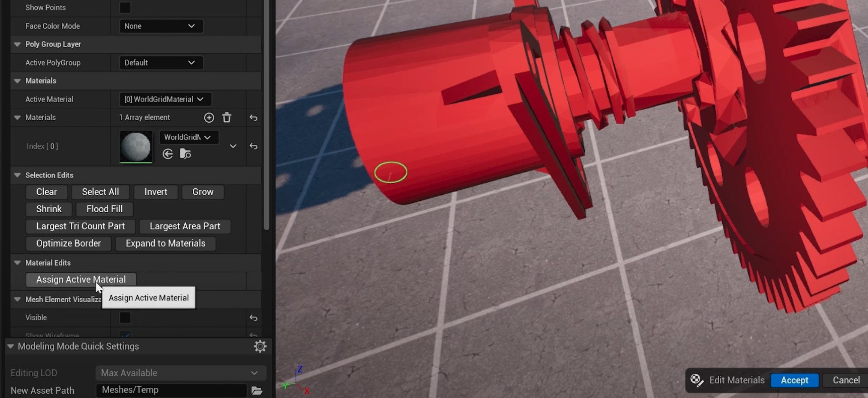
Task: Enable the Show Points checkbox
Action: click(x=125, y=8)
